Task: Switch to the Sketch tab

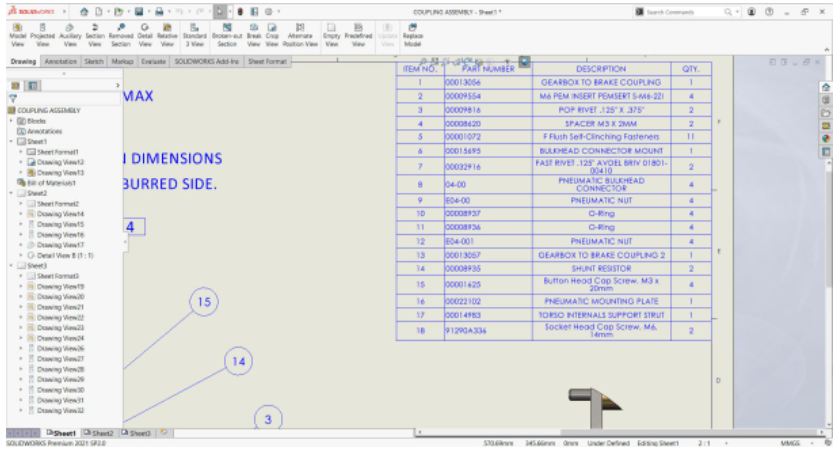Action: 94,61
